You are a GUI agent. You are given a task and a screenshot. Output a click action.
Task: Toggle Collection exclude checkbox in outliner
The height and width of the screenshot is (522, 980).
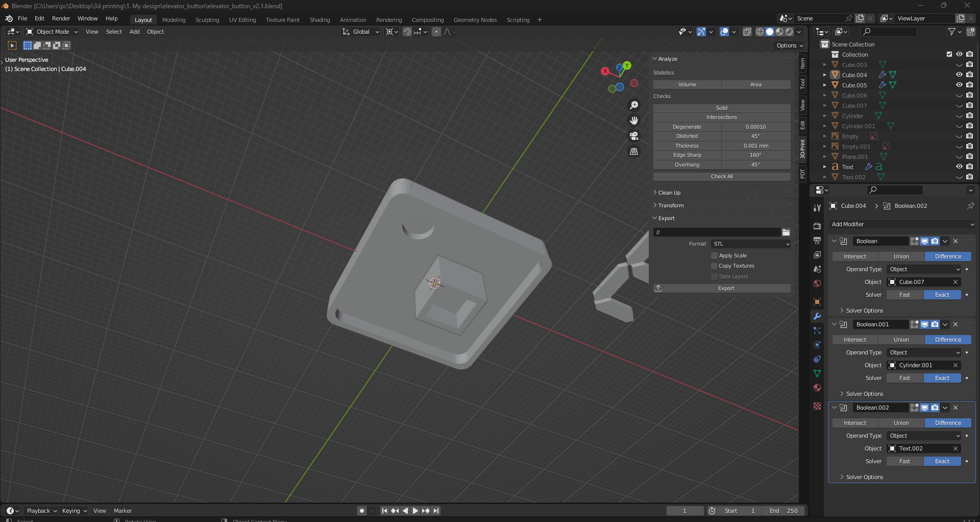[x=949, y=54]
